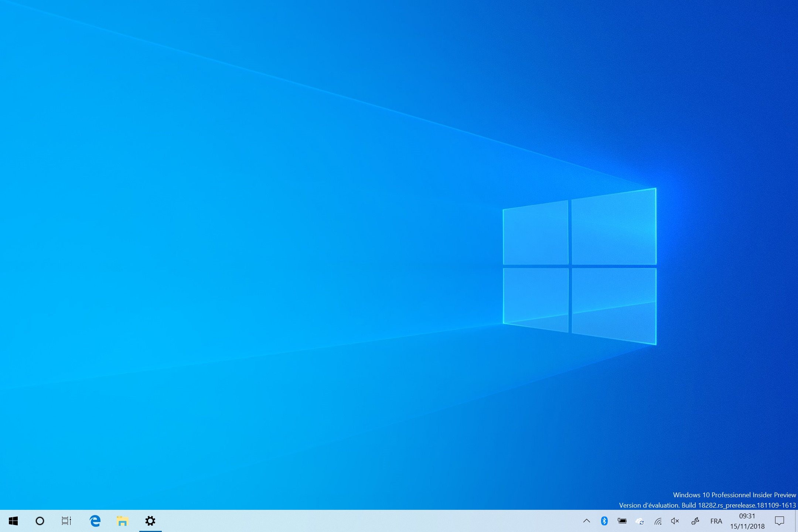The height and width of the screenshot is (532, 798).
Task: Click the Windows logo on the wallpaper
Action: tap(579, 266)
